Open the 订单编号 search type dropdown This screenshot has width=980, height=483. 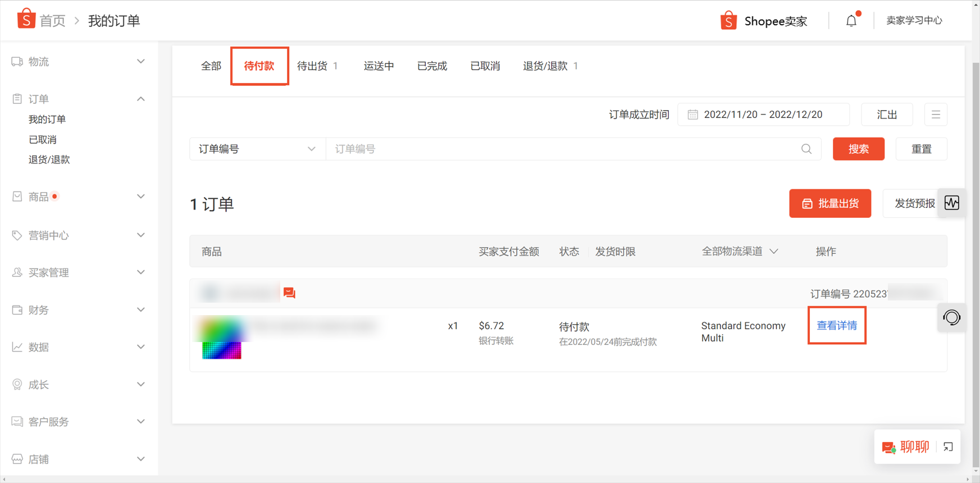point(257,149)
